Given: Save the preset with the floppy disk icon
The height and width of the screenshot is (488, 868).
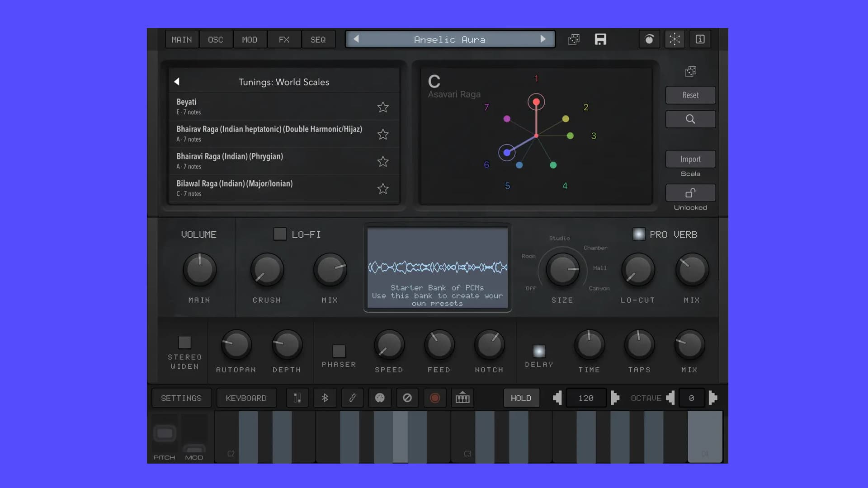Looking at the screenshot, I should [600, 39].
